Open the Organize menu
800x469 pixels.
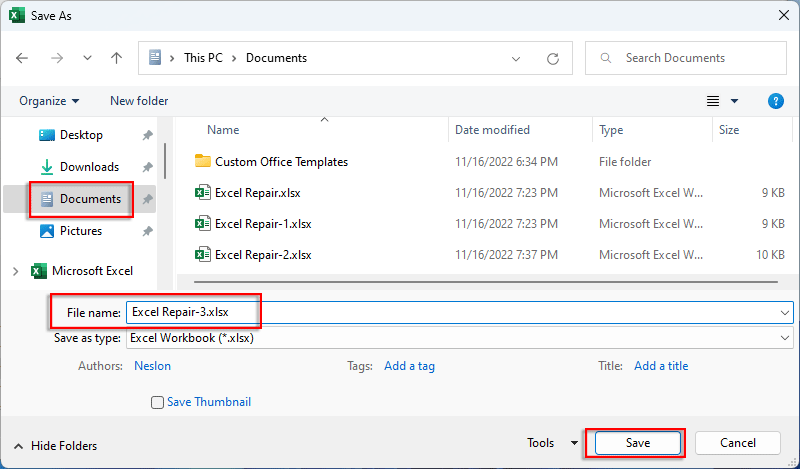tap(48, 101)
